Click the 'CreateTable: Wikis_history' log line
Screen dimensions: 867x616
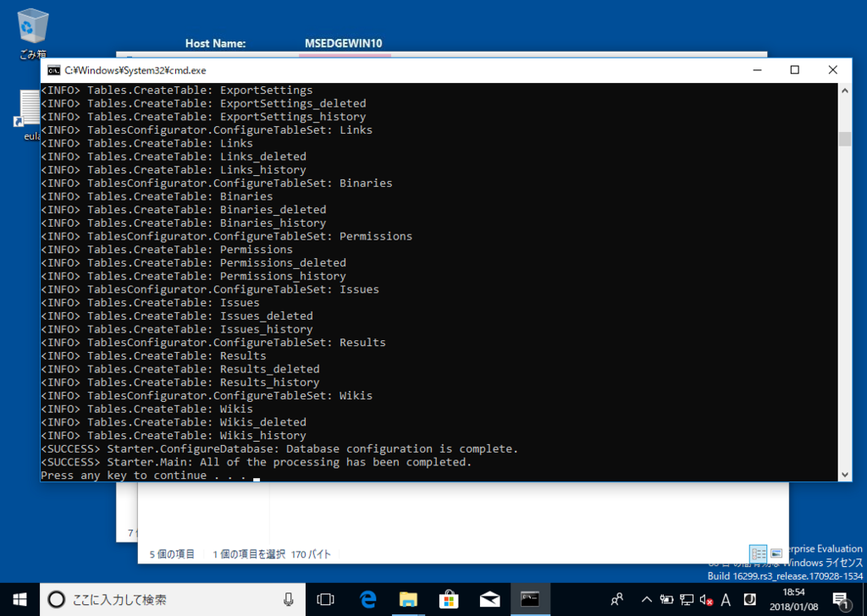[x=174, y=435]
